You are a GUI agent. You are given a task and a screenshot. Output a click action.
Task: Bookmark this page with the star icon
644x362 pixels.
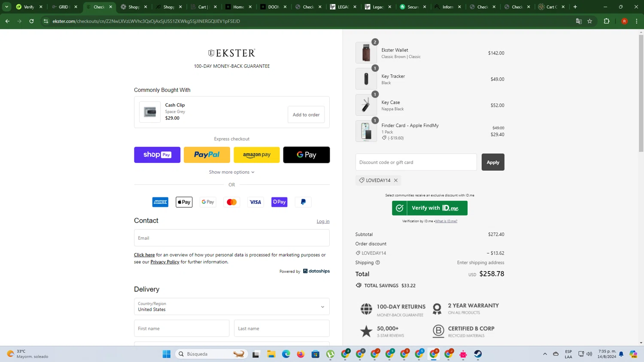[x=590, y=21]
